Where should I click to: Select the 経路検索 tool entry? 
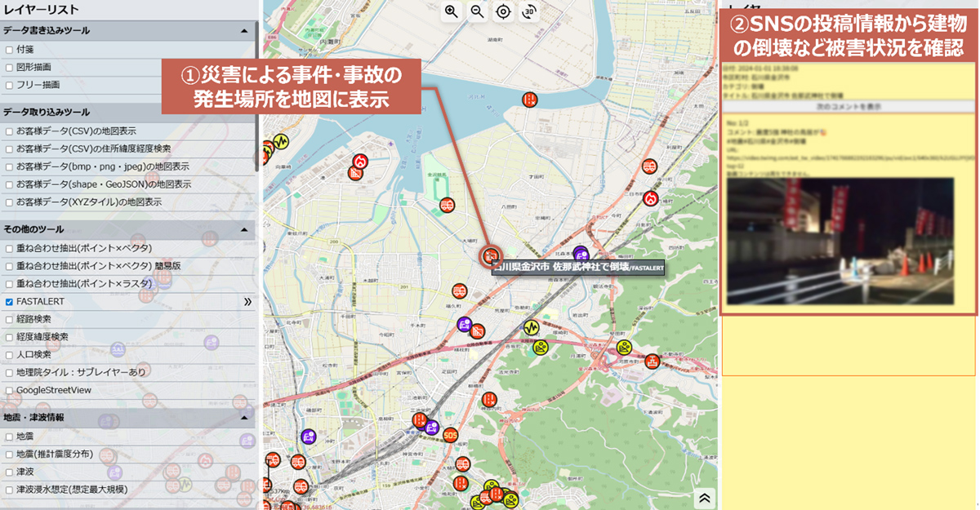click(33, 319)
